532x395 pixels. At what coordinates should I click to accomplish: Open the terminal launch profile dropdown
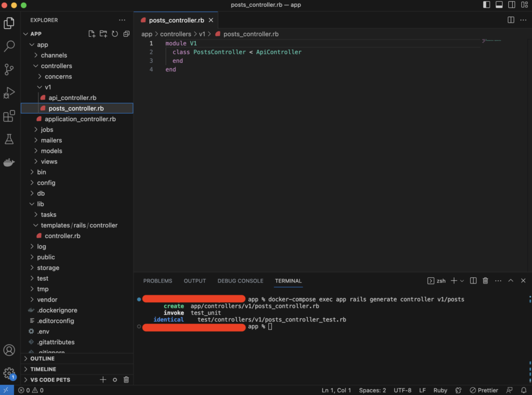(461, 280)
